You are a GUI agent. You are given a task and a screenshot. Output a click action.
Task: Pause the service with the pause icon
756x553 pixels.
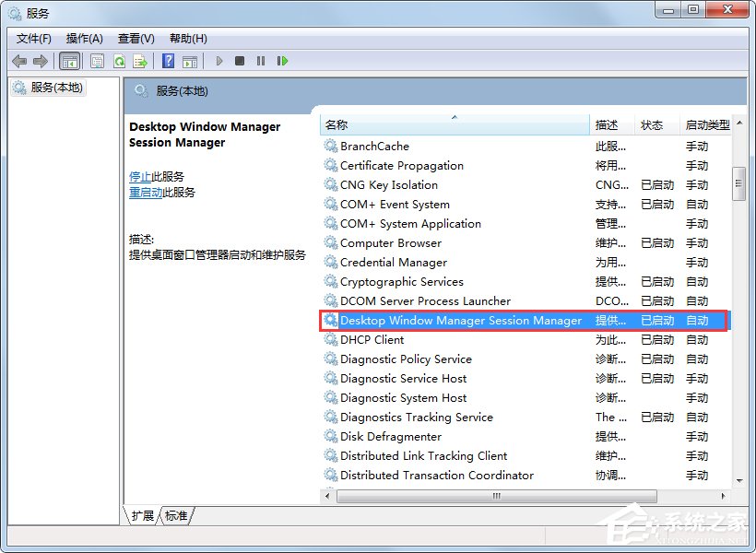point(261,61)
